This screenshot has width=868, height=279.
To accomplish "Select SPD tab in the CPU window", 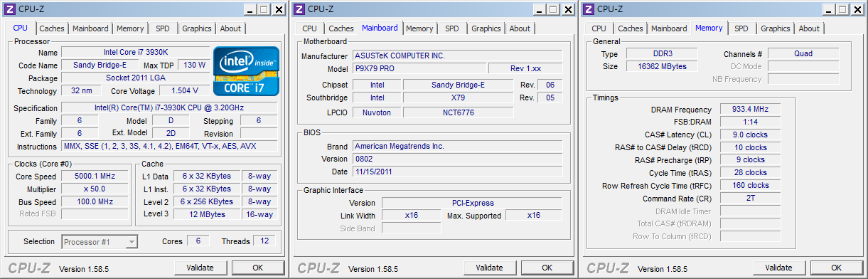I will (x=163, y=28).
